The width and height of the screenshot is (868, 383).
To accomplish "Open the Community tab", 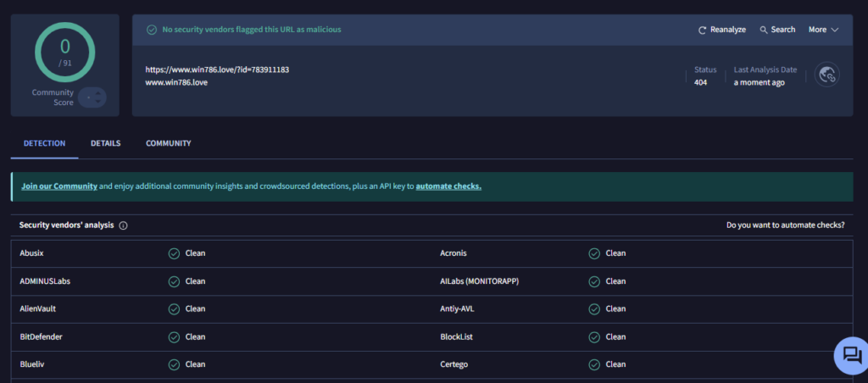I will (x=168, y=144).
